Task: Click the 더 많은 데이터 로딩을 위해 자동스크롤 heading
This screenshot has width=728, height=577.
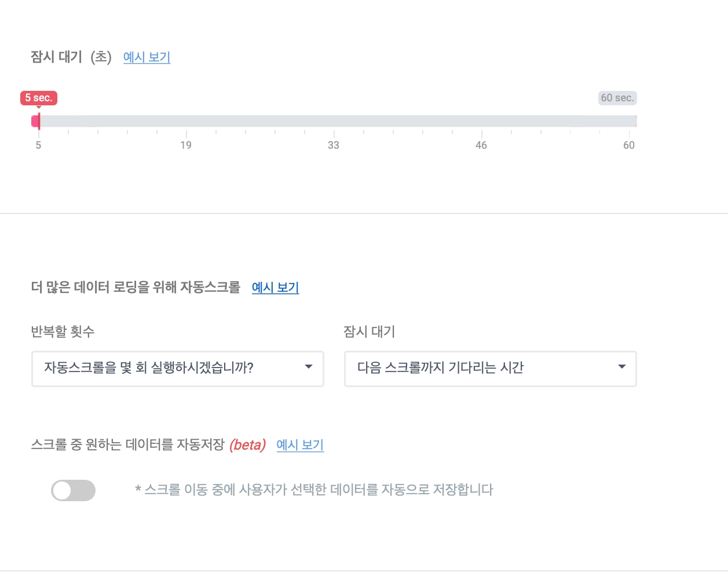Action: 136,288
